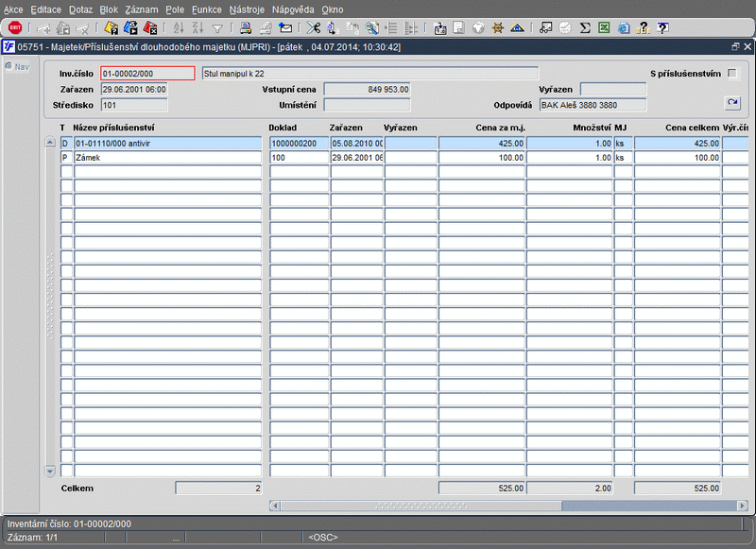
Task: Open the Editace menu
Action: [x=45, y=9]
